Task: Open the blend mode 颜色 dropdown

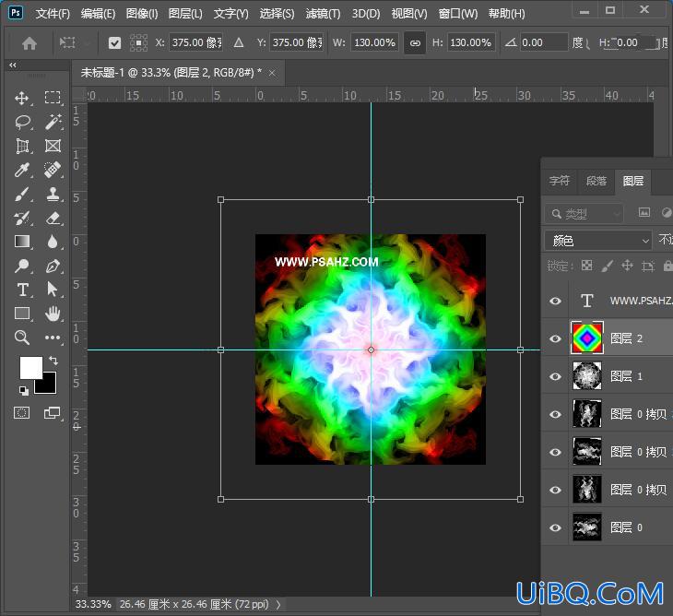Action: [598, 241]
